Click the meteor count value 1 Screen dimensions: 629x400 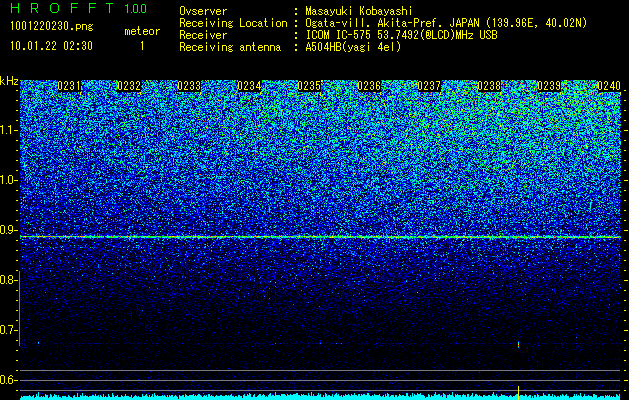pos(142,46)
